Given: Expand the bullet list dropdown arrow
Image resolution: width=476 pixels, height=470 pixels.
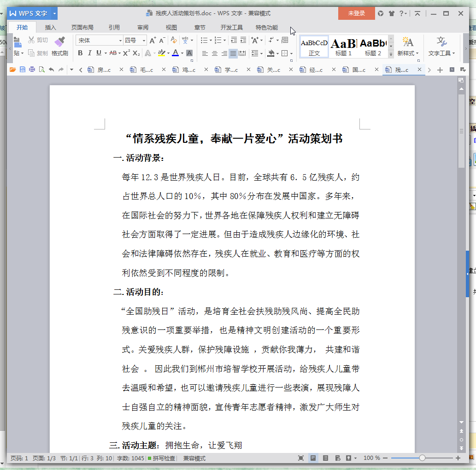Looking at the screenshot, I should click(x=211, y=41).
